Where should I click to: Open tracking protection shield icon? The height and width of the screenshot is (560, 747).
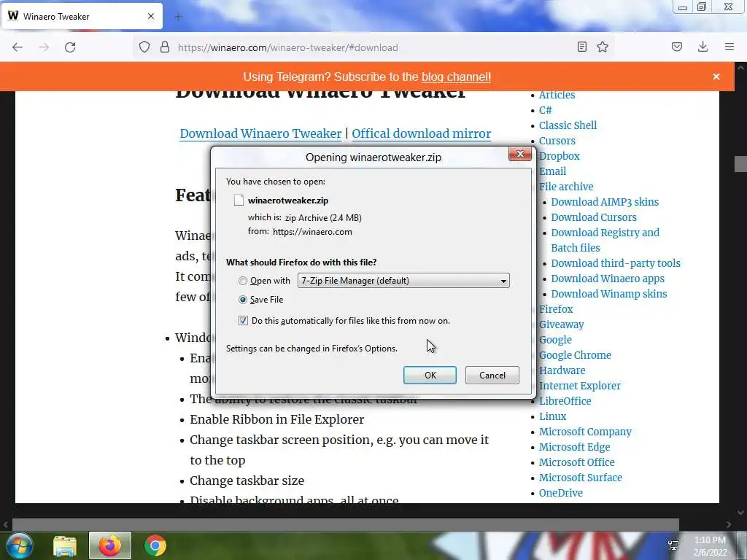tap(144, 47)
